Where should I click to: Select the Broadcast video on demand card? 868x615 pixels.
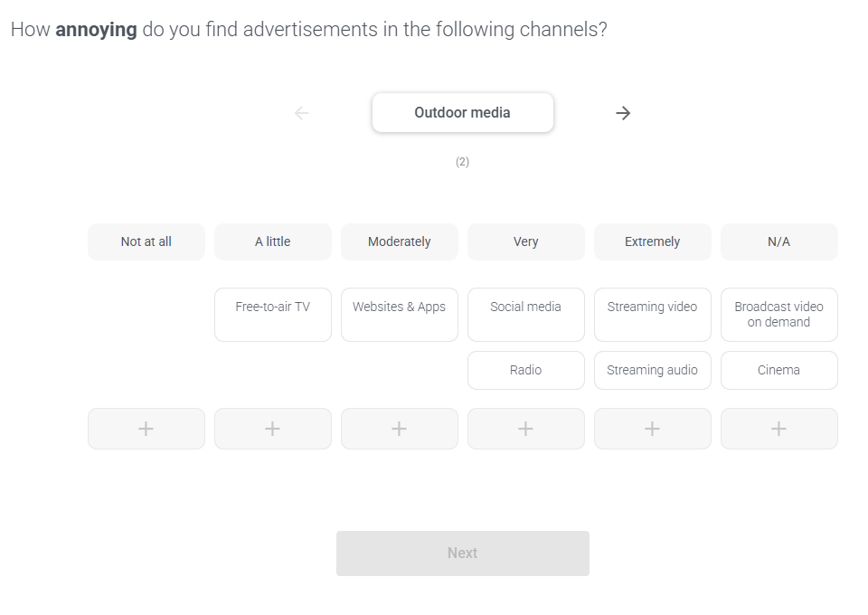[x=779, y=314]
